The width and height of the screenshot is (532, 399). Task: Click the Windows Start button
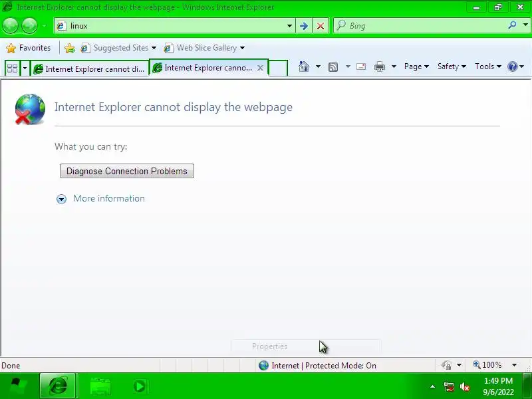18,386
